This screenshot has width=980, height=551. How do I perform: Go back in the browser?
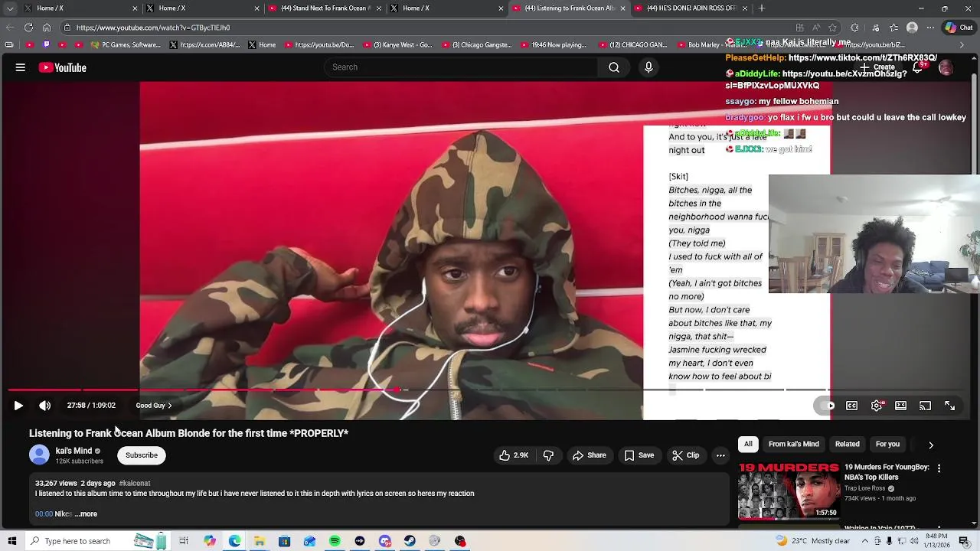9,28
